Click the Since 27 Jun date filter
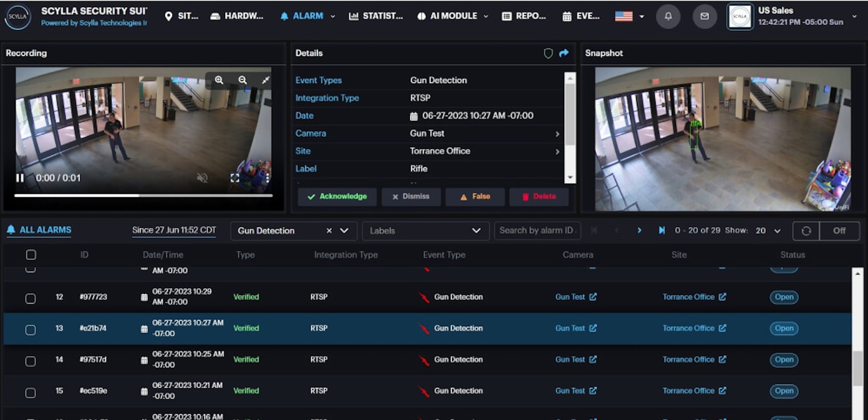 click(174, 230)
